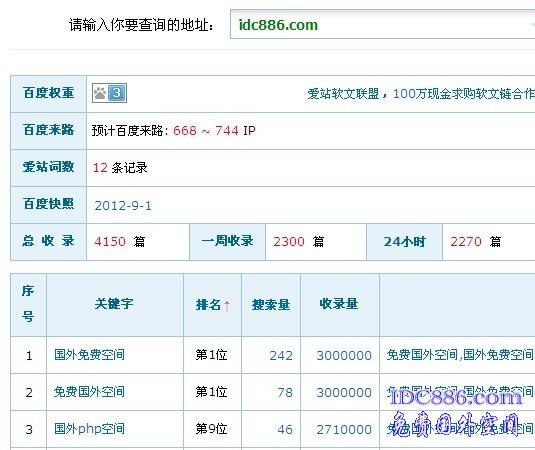Click the 百度来路 estimated traffic 668 value

185,131
